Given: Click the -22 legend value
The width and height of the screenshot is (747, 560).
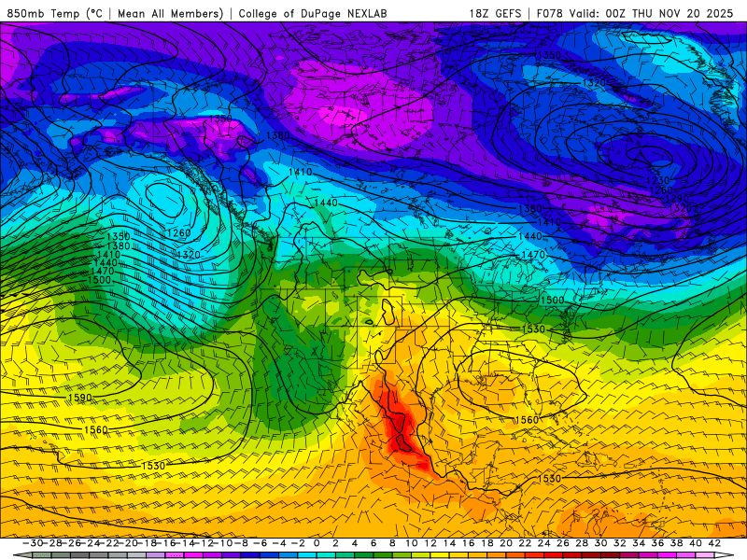Looking at the screenshot, I should pyautogui.click(x=109, y=543).
